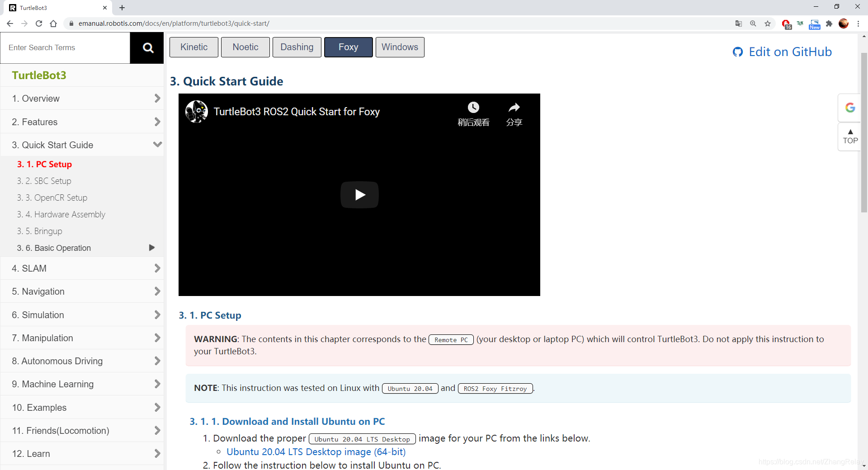
Task: Open the 3. 2. SBC Setup sidebar link
Action: coord(44,181)
